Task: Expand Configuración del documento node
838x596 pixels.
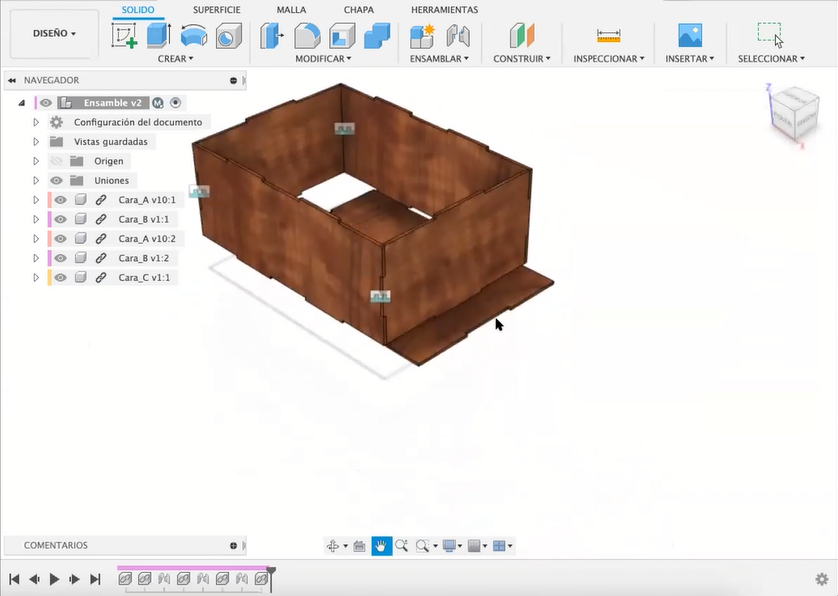Action: (36, 122)
